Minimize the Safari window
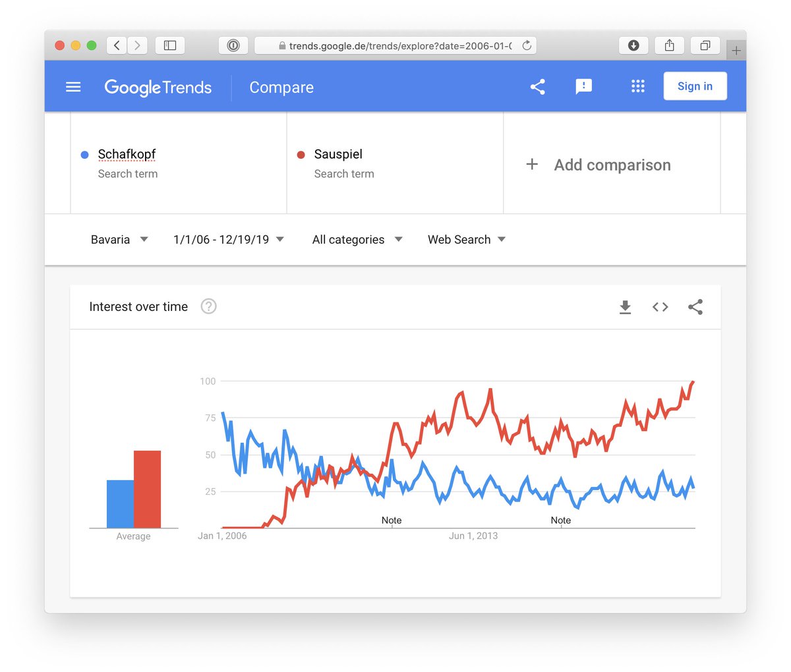 (75, 45)
